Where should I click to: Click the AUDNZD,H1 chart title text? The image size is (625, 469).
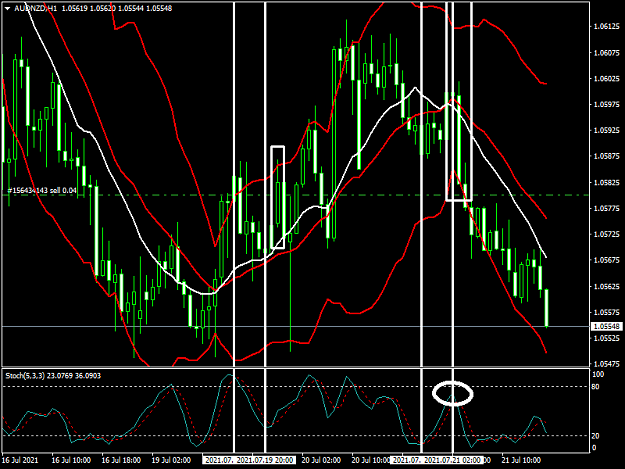click(35, 8)
